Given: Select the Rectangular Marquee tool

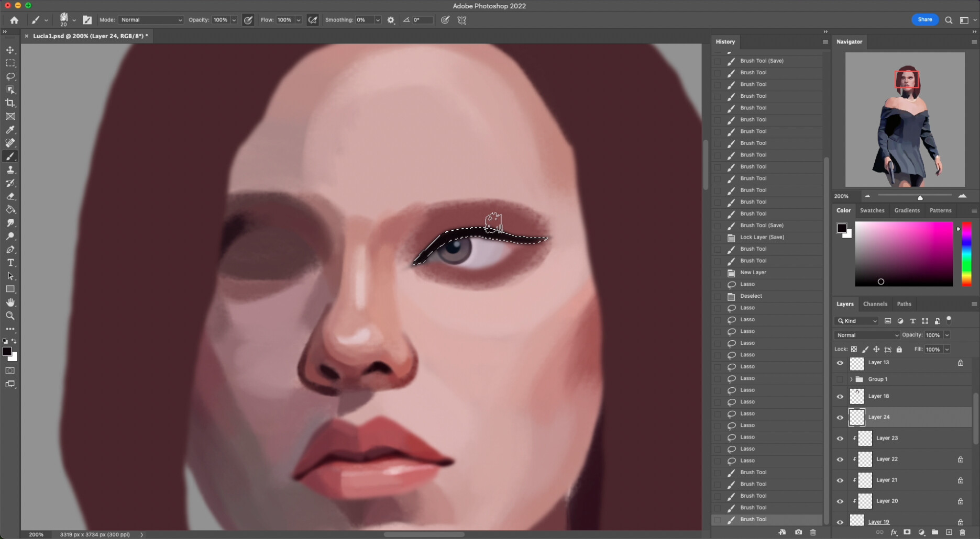Looking at the screenshot, I should click(10, 63).
